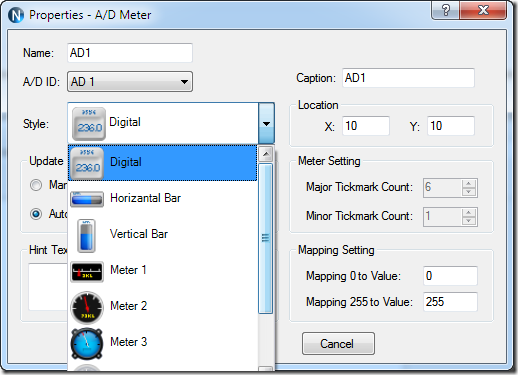Viewport: 518px width, 375px height.
Task: Open the A/D ID dropdown
Action: coord(130,81)
